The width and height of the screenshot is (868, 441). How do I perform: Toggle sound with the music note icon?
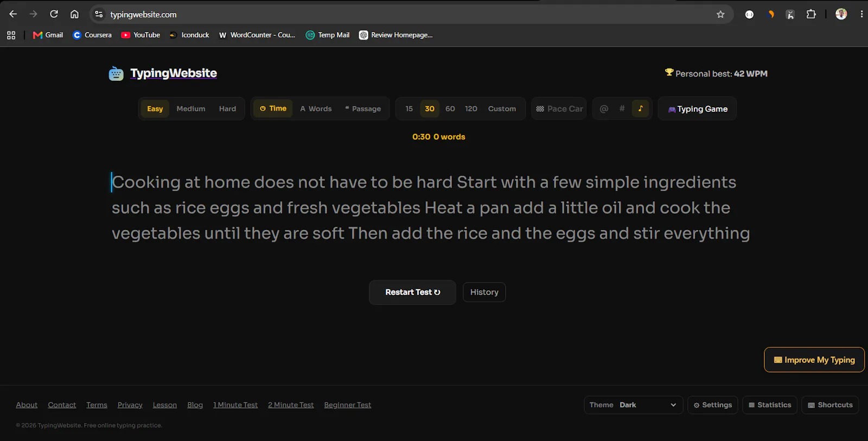[640, 108]
